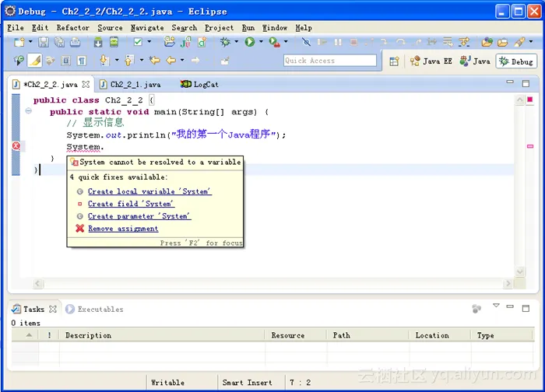Collapse the main method fold marker
Screen dimensions: 545x392
pos(29,111)
